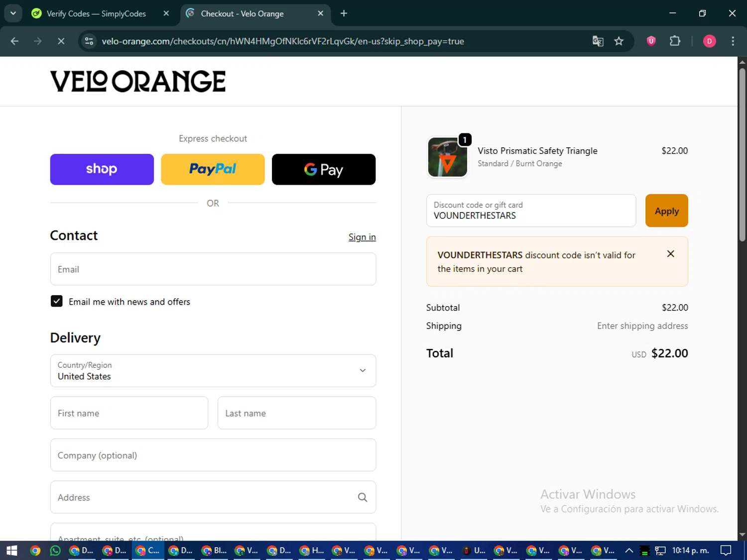Viewport: 747px width, 560px height.
Task: Translate this page icon
Action: 598,41
